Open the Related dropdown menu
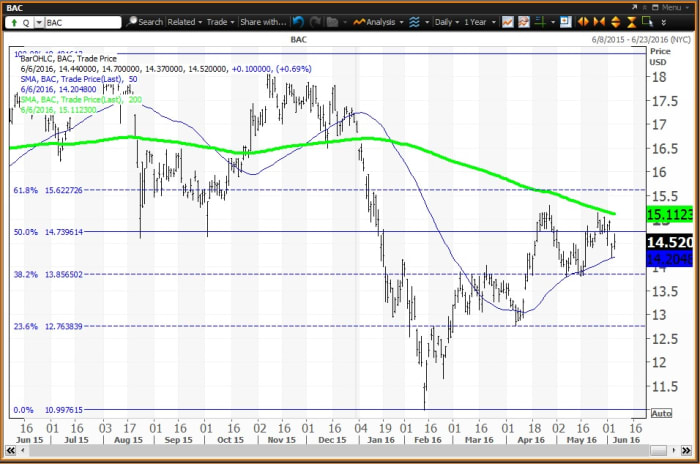This screenshot has width=700, height=464. click(x=185, y=21)
